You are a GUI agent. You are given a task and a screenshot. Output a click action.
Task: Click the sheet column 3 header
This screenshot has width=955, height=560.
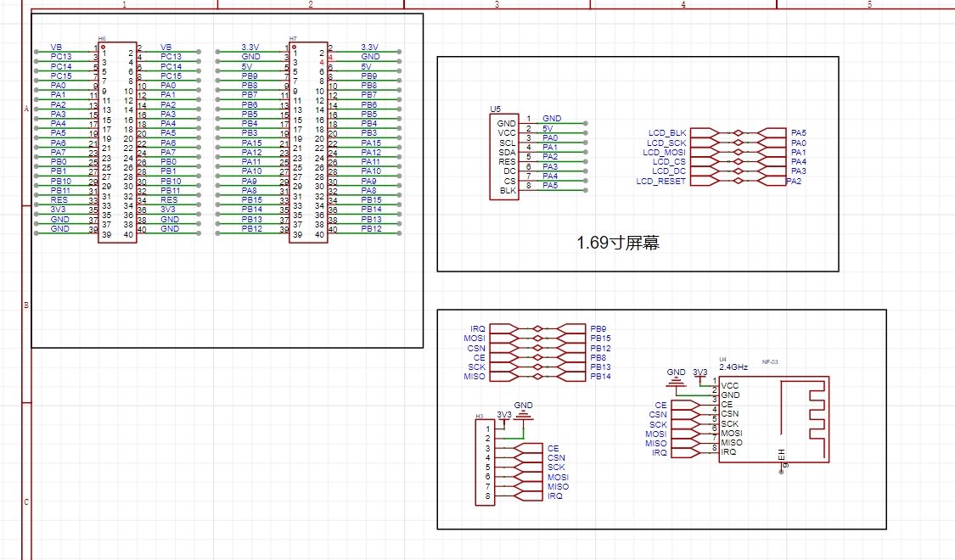click(x=497, y=4)
